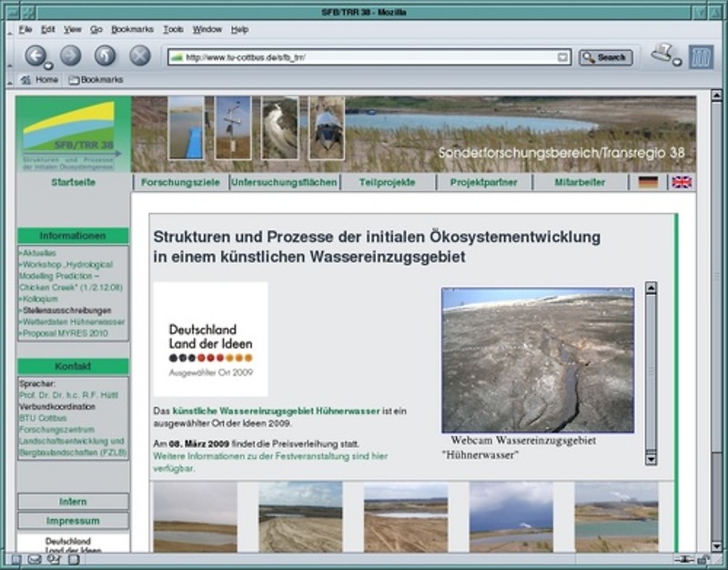The height and width of the screenshot is (570, 728).
Task: Click the Forward navigation button
Action: 71,56
